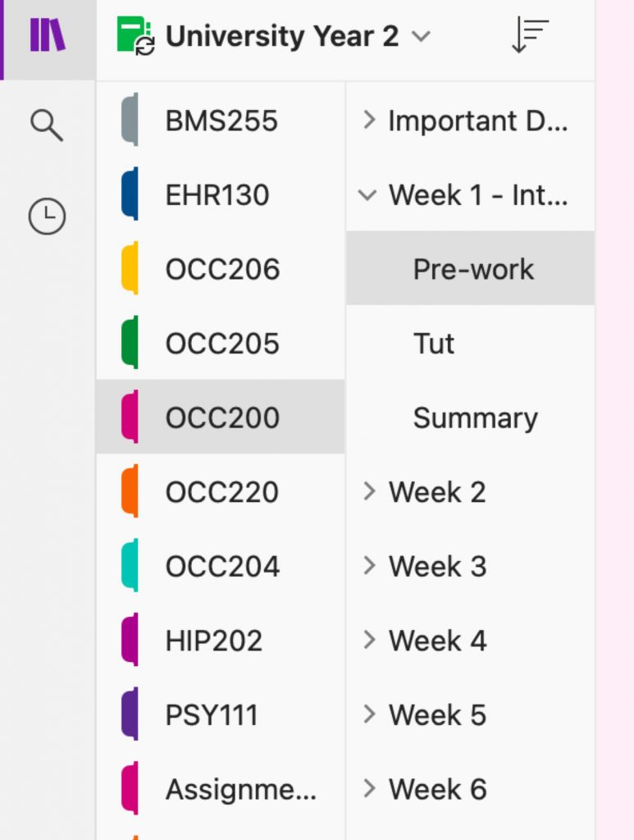The height and width of the screenshot is (840, 634).
Task: Click the OCC206 yellow section tab icon
Action: click(x=130, y=269)
